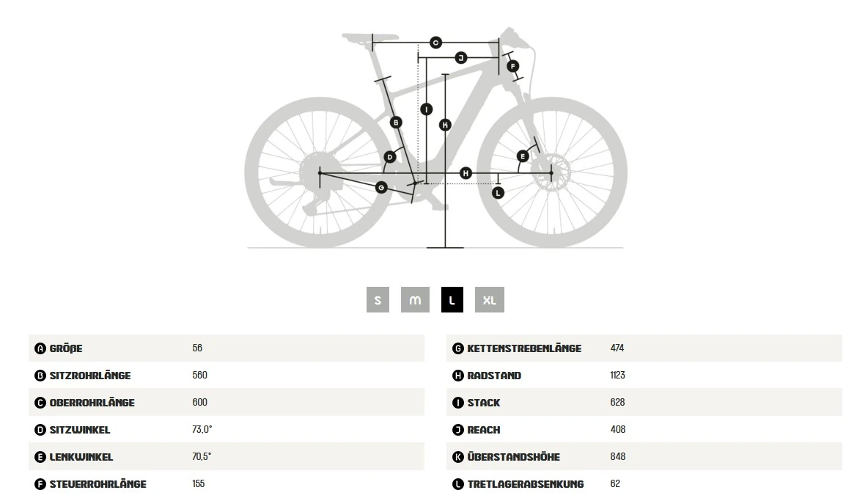Click the H wheelbase marker on the diagram
Image resolution: width=868 pixels, height=501 pixels.
click(x=466, y=173)
